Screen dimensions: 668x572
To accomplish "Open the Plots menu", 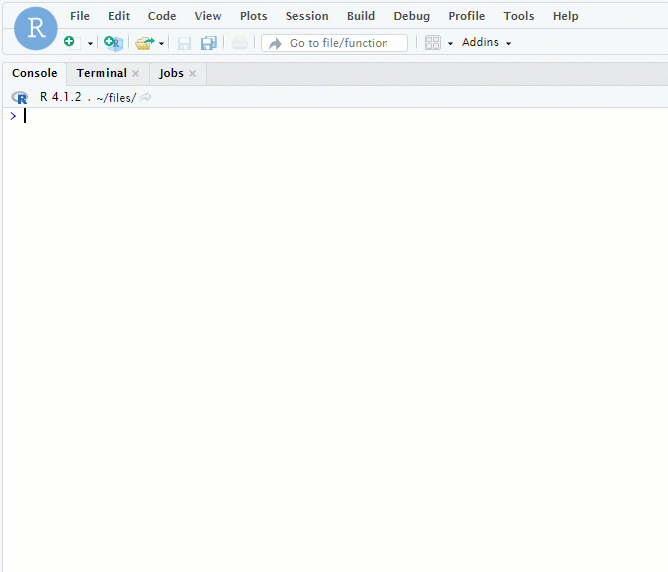I will 253,16.
